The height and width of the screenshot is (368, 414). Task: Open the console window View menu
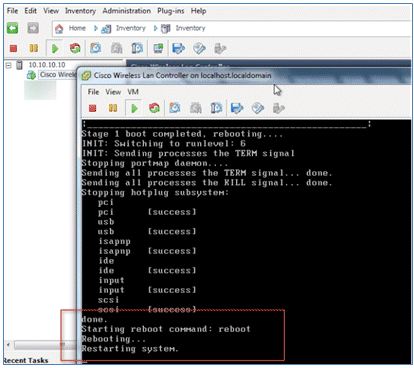[x=113, y=92]
